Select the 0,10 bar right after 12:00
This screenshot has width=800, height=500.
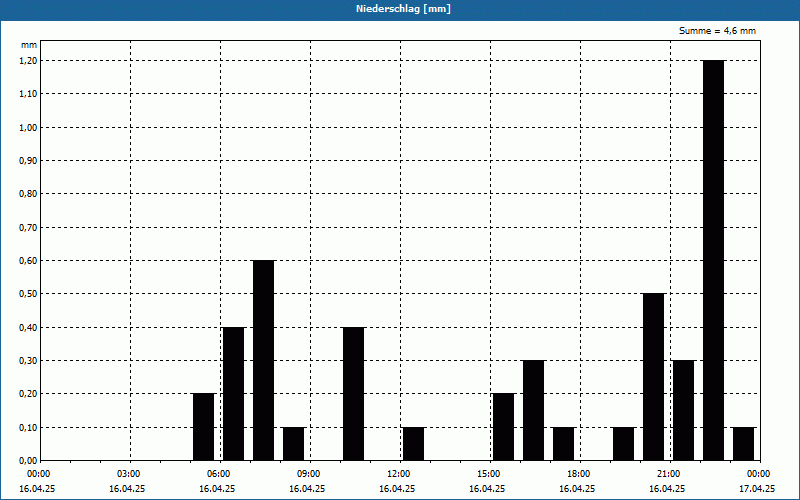(413, 444)
